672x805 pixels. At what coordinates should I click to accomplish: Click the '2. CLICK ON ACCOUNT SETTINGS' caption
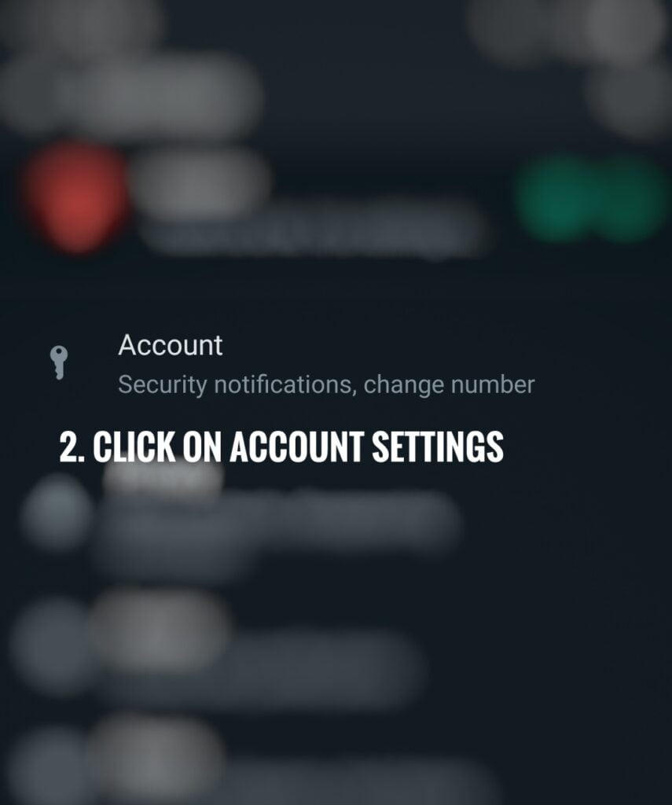(x=281, y=447)
